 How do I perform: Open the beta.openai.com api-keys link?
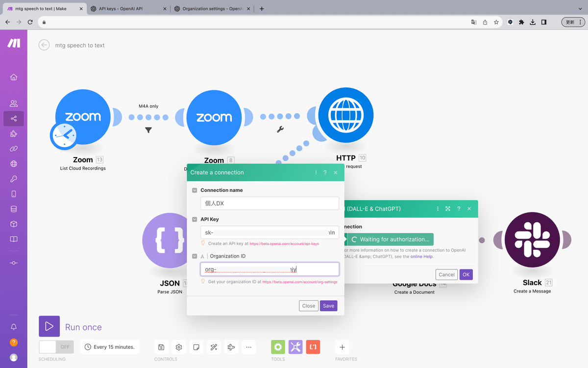point(284,244)
